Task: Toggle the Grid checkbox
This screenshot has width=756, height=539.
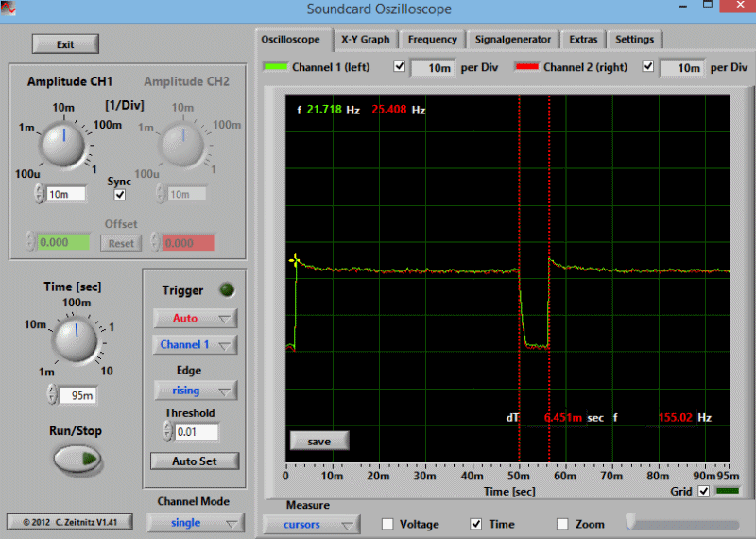Action: pyautogui.click(x=704, y=491)
